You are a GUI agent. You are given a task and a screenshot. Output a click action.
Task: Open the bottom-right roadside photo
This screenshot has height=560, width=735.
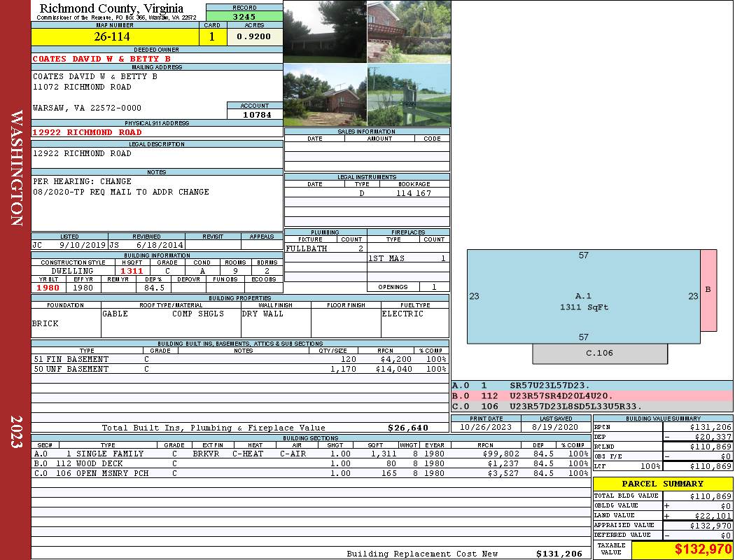[409, 95]
